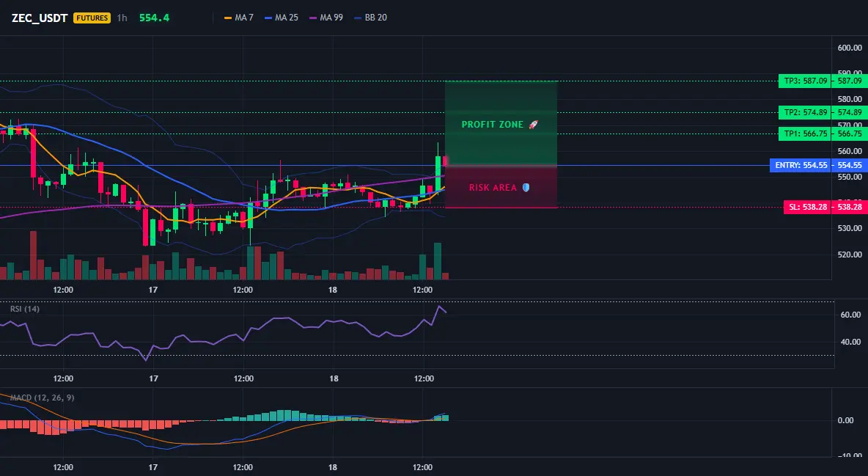Click 600.00 on the price axis
This screenshot has height=476, width=868.
click(x=850, y=48)
